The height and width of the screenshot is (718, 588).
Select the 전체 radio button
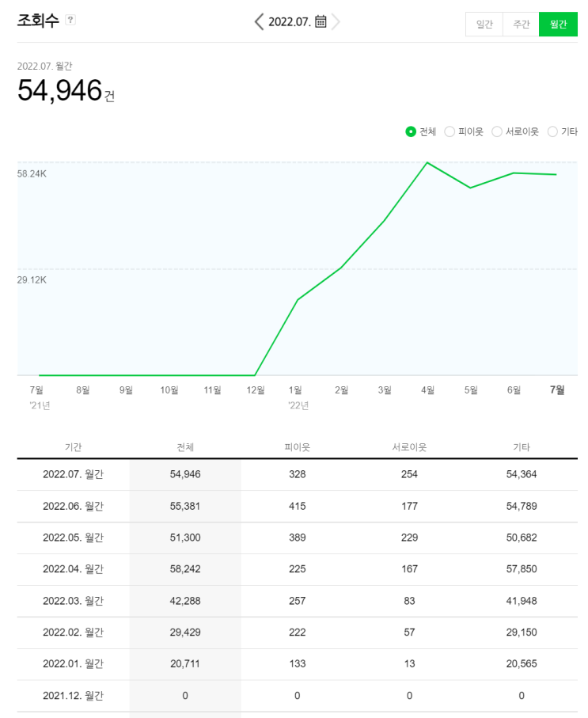click(x=411, y=132)
